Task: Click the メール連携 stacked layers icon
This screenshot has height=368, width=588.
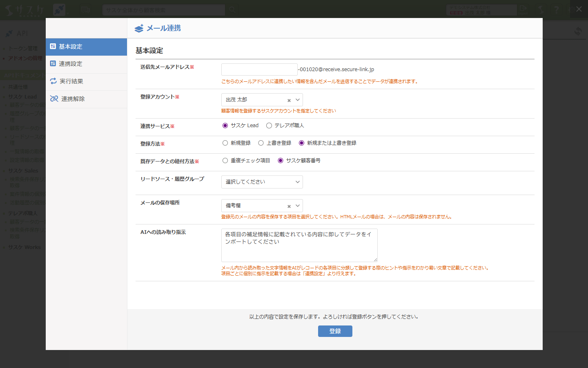Action: click(138, 28)
